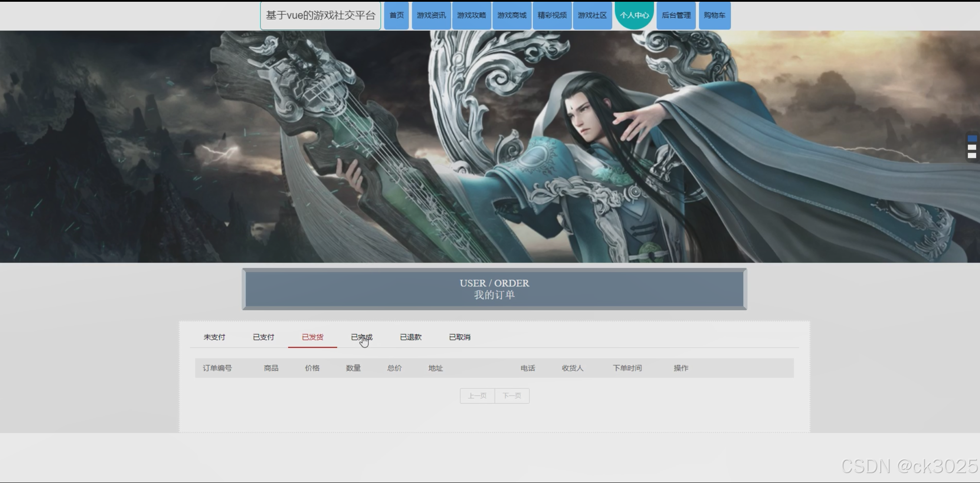Click the 上一页 previous page button
Screen dimensions: 980x483
click(x=477, y=395)
